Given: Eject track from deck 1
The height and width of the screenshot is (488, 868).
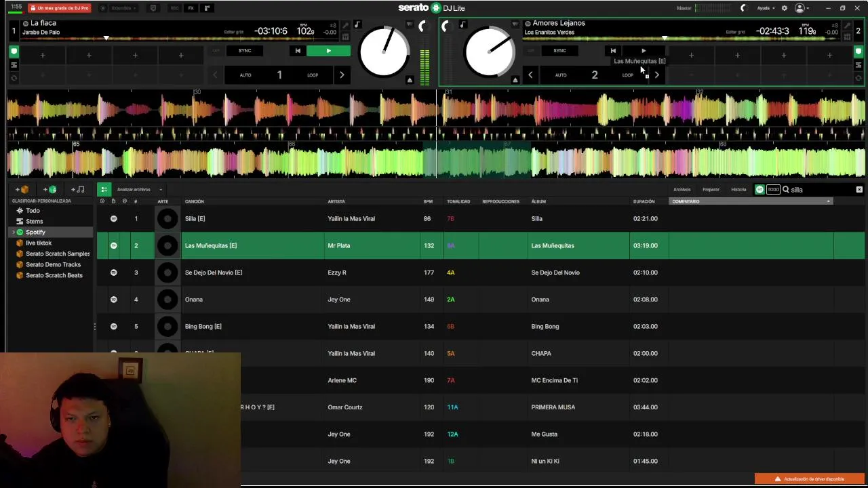Looking at the screenshot, I should [x=410, y=80].
